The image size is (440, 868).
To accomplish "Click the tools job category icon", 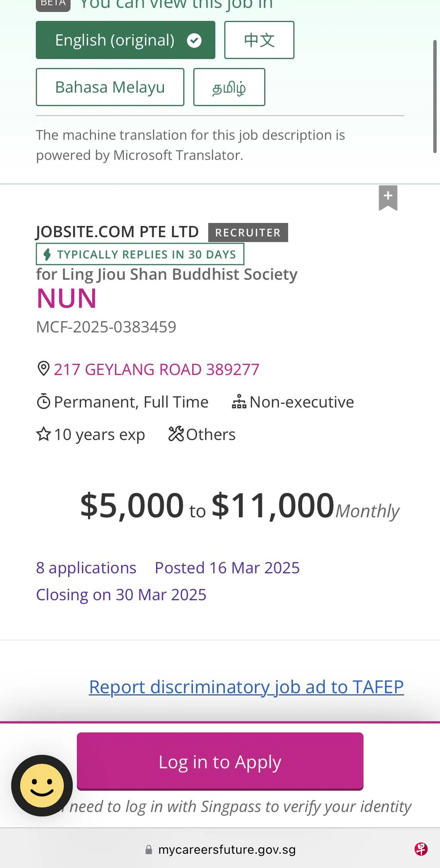I will (x=176, y=434).
